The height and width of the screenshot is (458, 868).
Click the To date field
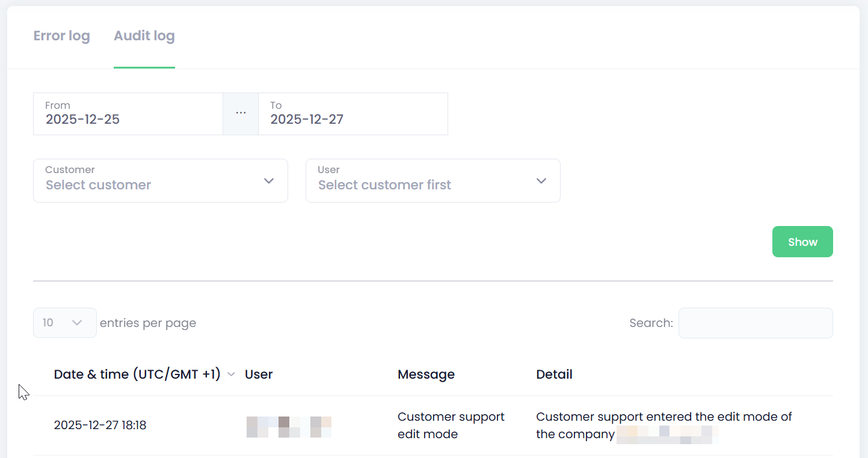352,114
